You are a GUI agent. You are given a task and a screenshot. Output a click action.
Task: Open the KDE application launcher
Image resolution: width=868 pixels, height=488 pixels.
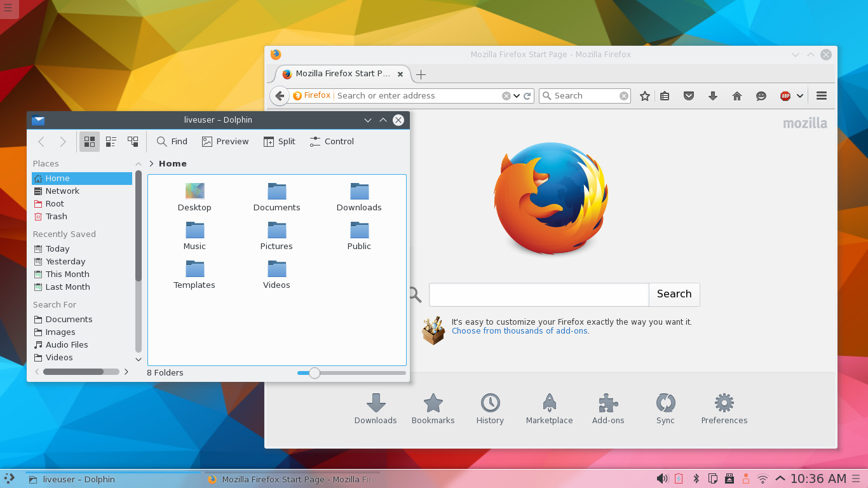tap(9, 478)
